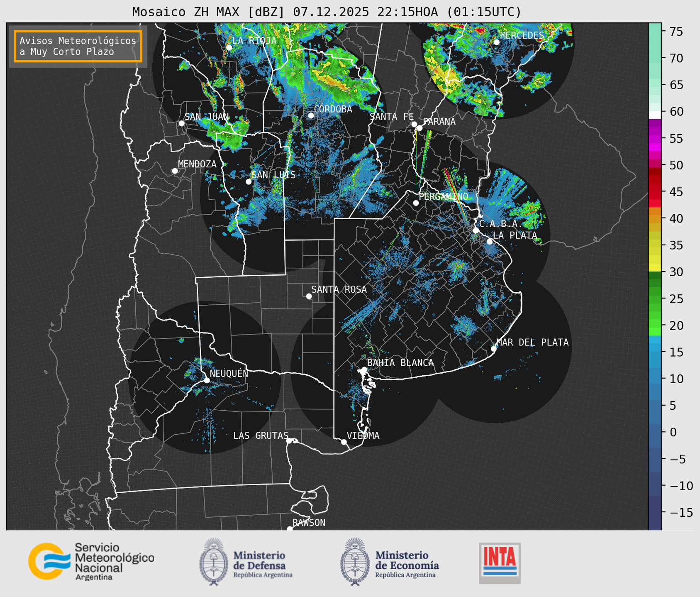Click the MERCEDES map label
Viewport: 700px width, 597px height.
pos(522,35)
